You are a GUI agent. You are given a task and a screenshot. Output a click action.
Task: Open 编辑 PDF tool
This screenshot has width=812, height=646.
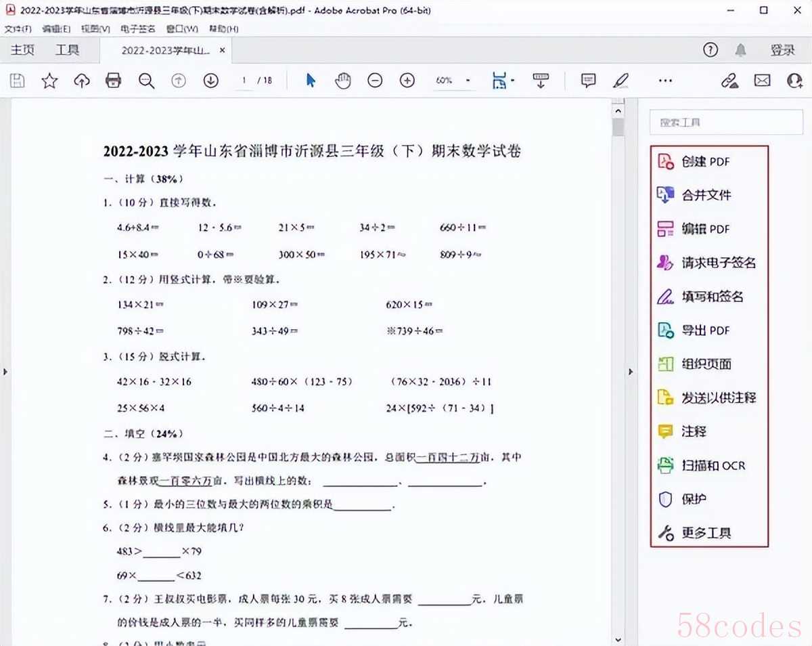[x=705, y=229]
